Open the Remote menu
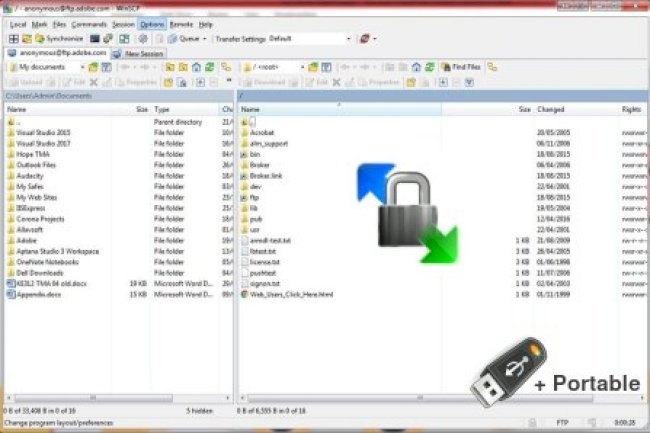Image resolution: width=650 pixels, height=433 pixels. 181,24
